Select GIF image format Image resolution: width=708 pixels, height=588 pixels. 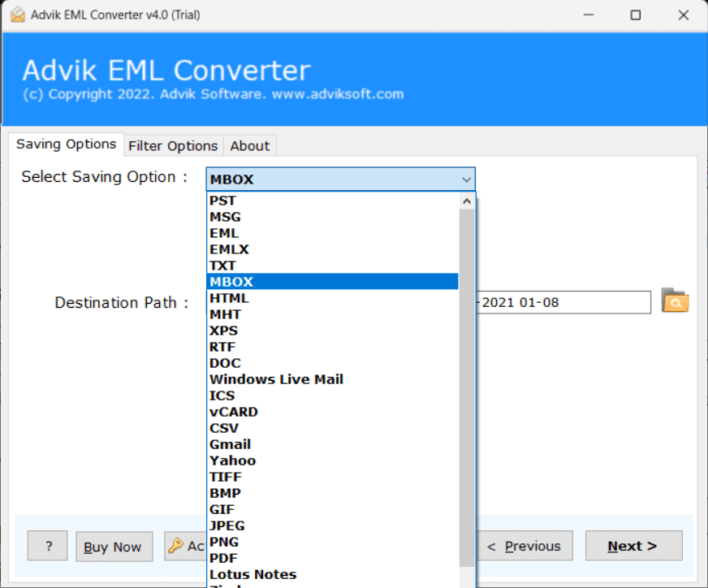(333, 509)
